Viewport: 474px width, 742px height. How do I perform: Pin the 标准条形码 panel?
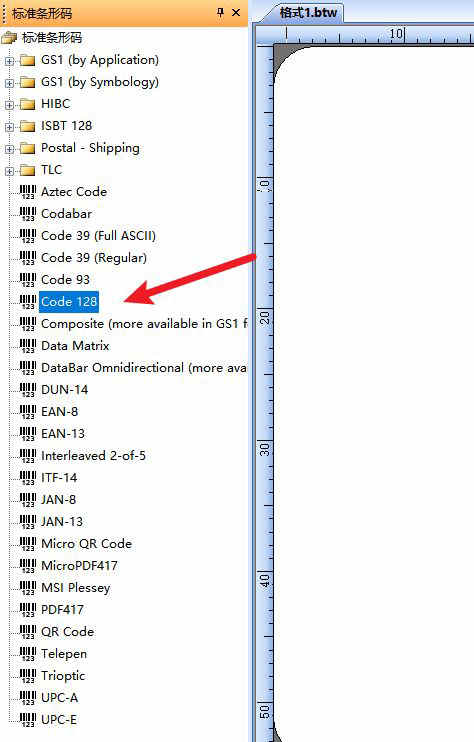(x=220, y=12)
